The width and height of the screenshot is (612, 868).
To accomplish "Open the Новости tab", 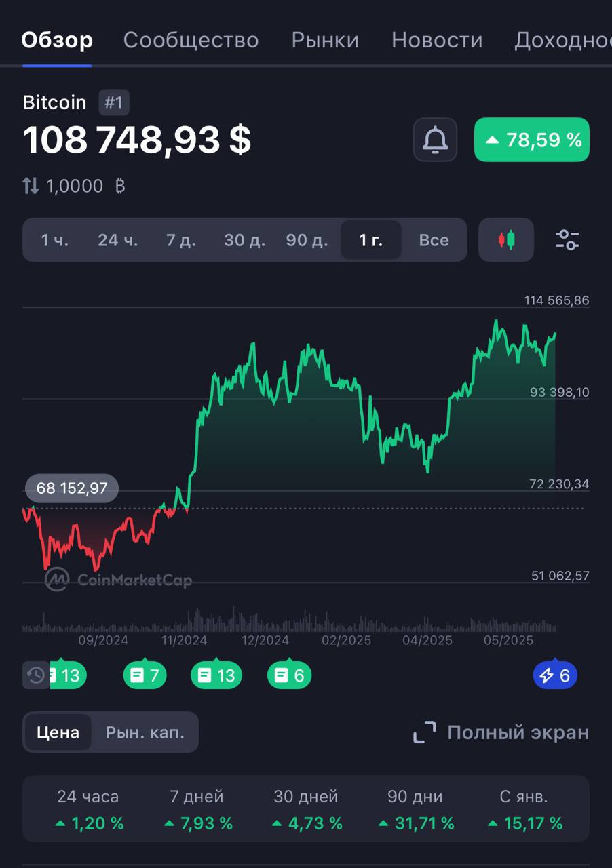I will pos(437,41).
